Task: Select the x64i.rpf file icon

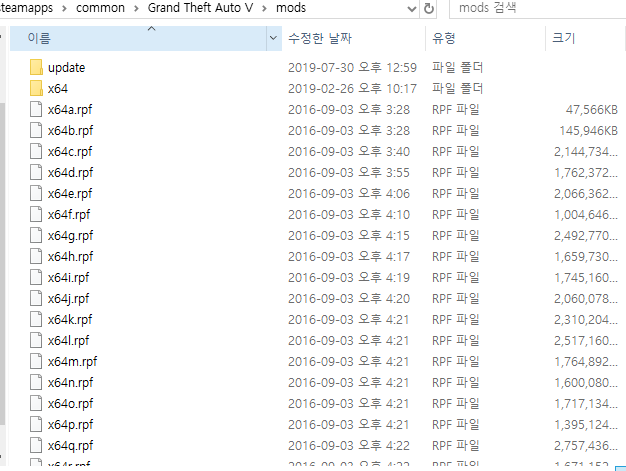Action: point(36,277)
